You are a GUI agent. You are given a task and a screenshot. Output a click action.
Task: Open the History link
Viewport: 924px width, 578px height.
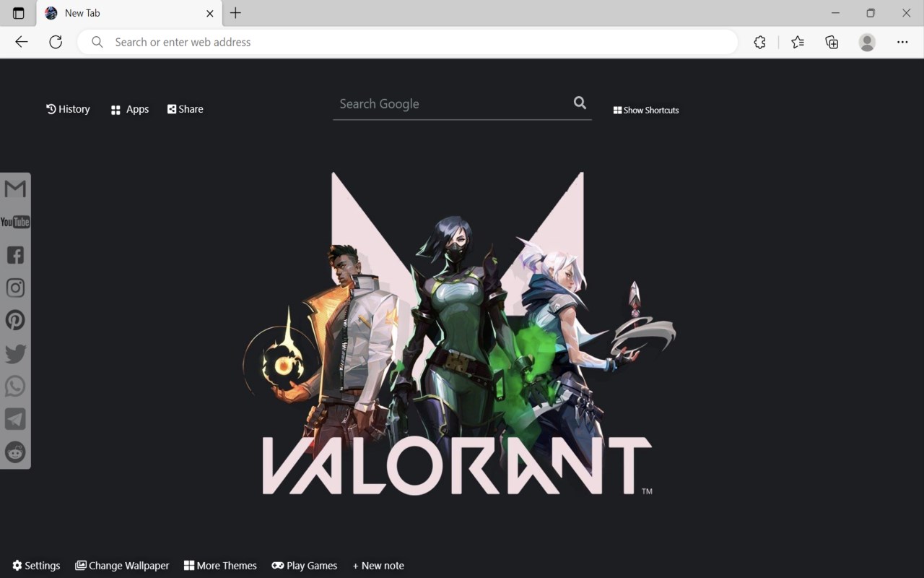pos(68,109)
